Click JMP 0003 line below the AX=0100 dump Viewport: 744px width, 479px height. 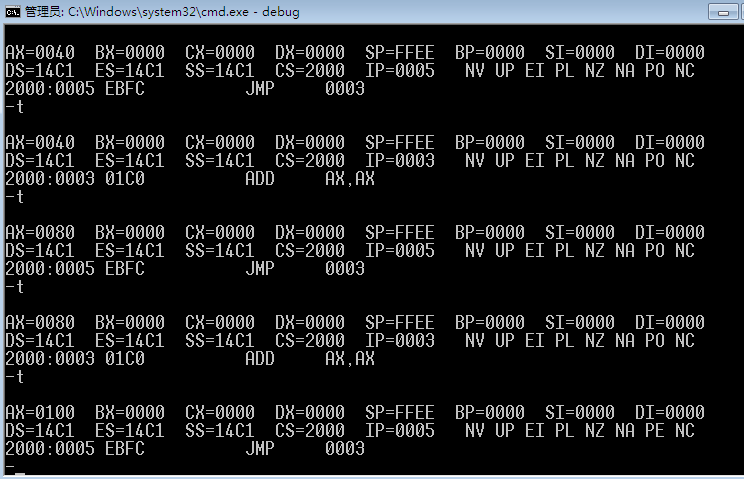[305, 448]
